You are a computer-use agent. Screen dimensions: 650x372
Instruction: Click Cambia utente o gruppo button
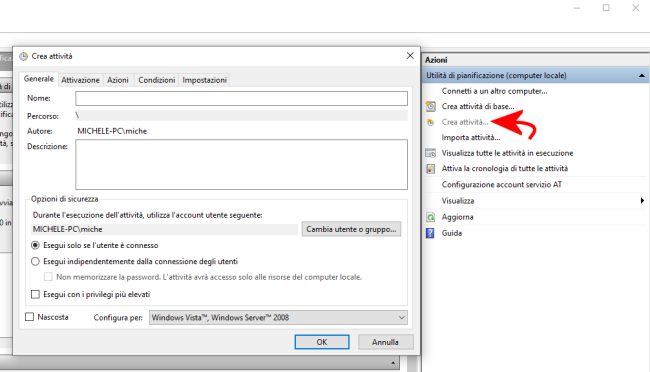coord(351,229)
